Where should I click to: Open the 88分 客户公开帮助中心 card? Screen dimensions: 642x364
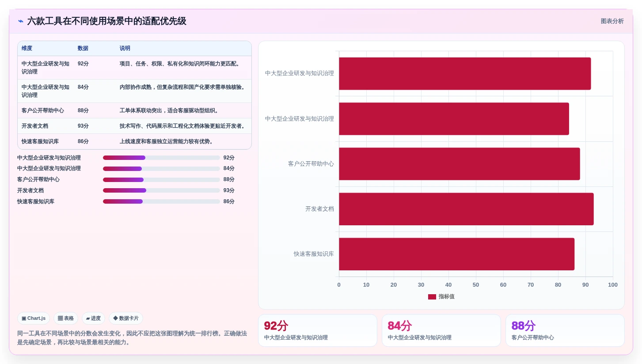[565, 330]
